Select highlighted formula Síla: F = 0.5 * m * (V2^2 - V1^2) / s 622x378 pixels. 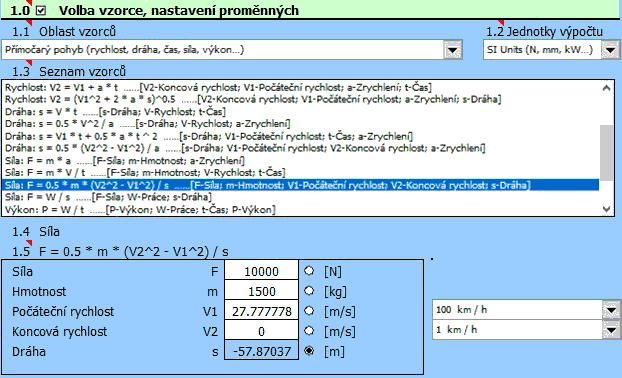[x=301, y=185]
